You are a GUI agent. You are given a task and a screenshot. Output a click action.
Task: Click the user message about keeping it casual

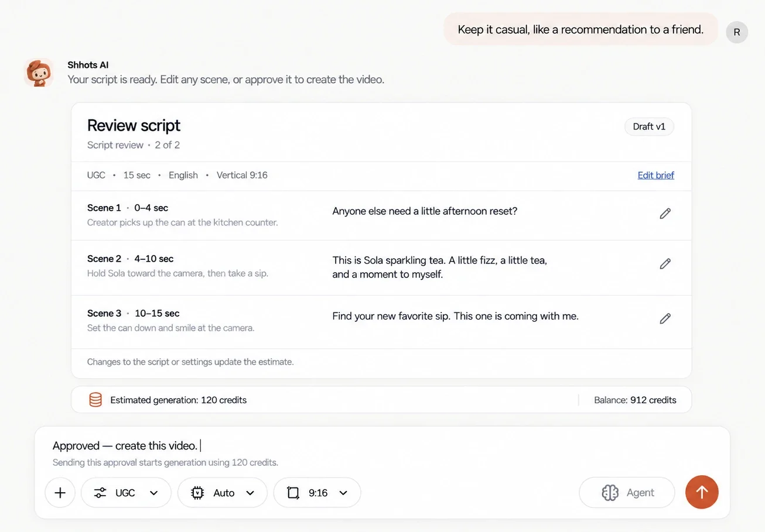tap(580, 29)
